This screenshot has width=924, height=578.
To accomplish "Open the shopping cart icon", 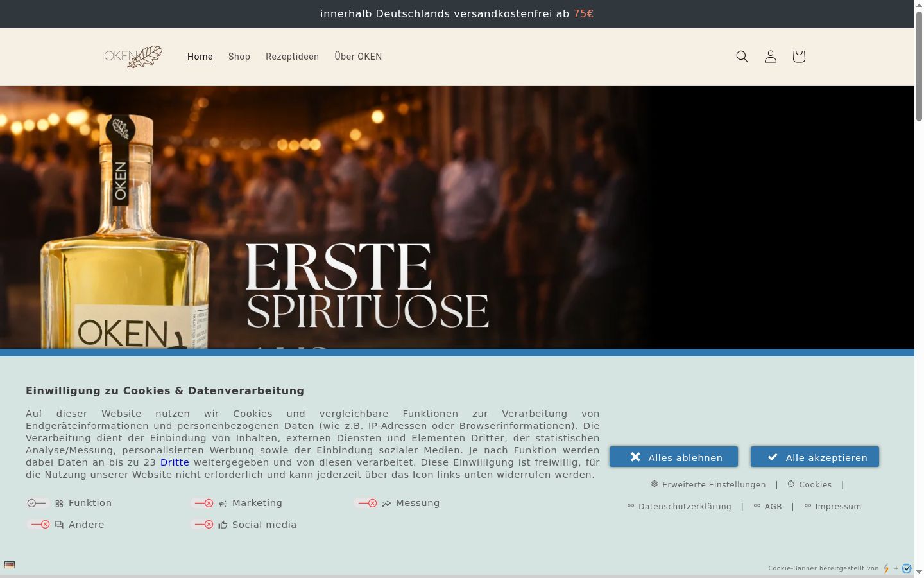I will tap(799, 57).
